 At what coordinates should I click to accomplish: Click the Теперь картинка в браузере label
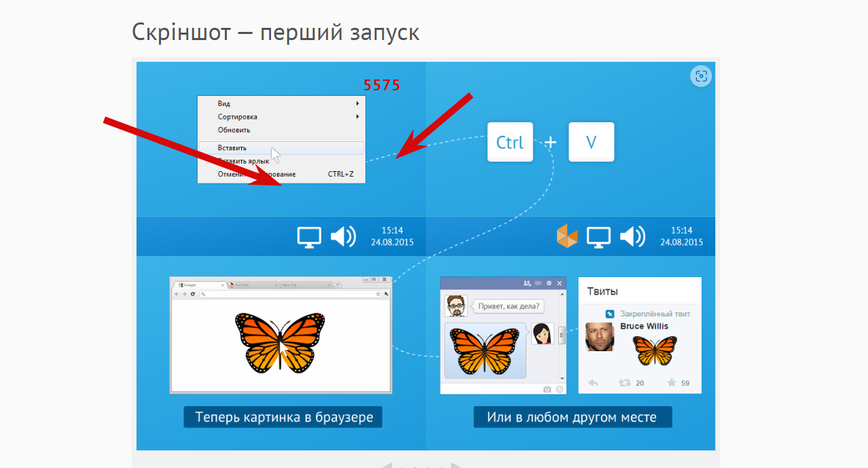coord(283,417)
